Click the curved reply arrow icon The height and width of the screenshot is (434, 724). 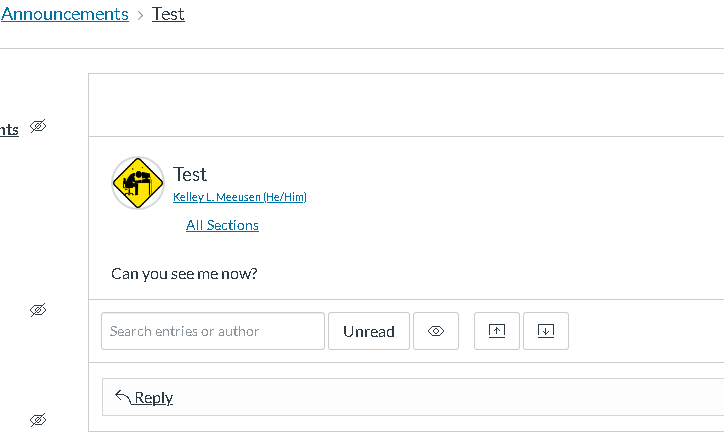[123, 397]
